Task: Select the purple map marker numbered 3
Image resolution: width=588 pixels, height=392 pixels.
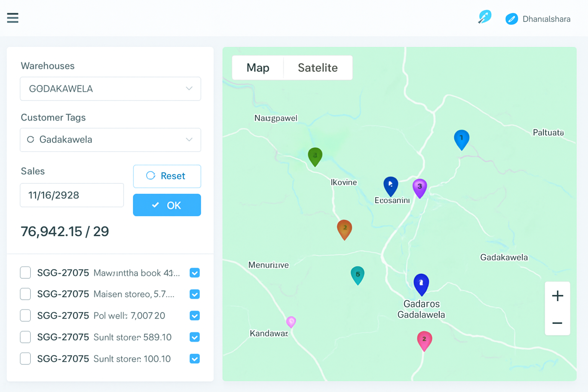Action: coord(420,188)
